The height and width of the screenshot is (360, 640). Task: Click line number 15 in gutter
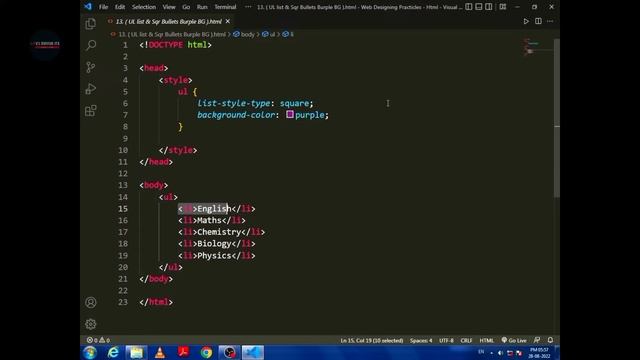[x=123, y=209]
